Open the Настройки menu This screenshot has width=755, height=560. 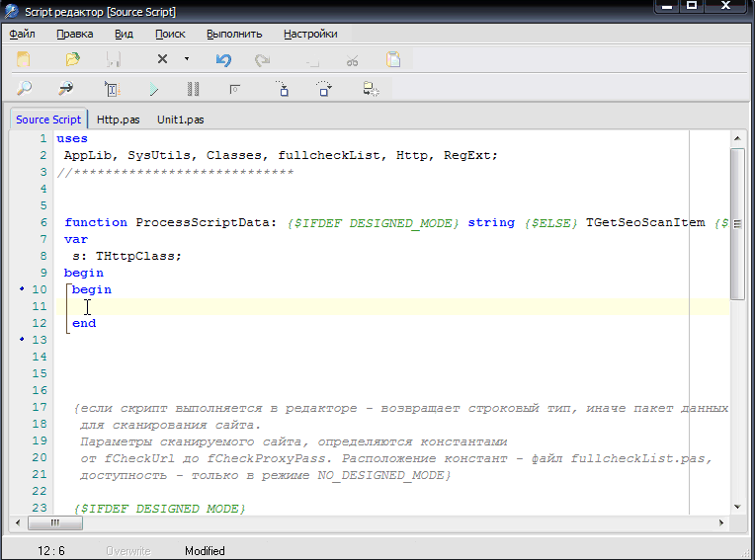click(310, 34)
